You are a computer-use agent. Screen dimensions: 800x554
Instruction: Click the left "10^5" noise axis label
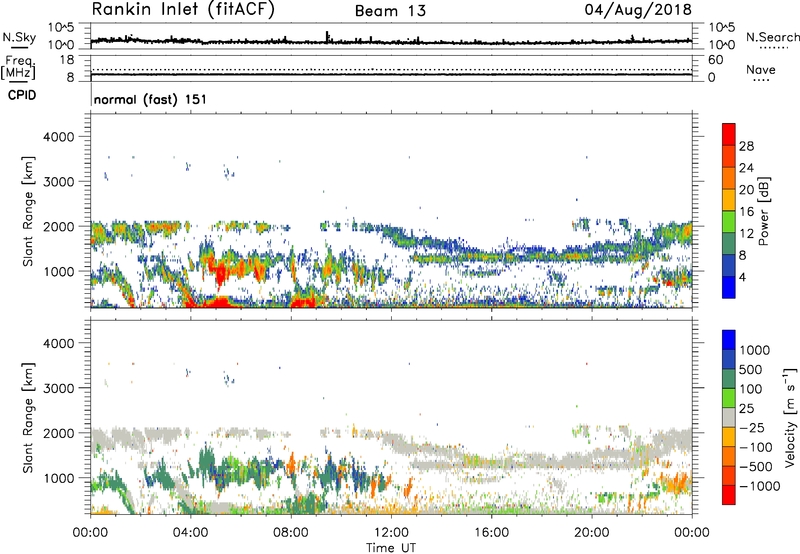[x=61, y=28]
